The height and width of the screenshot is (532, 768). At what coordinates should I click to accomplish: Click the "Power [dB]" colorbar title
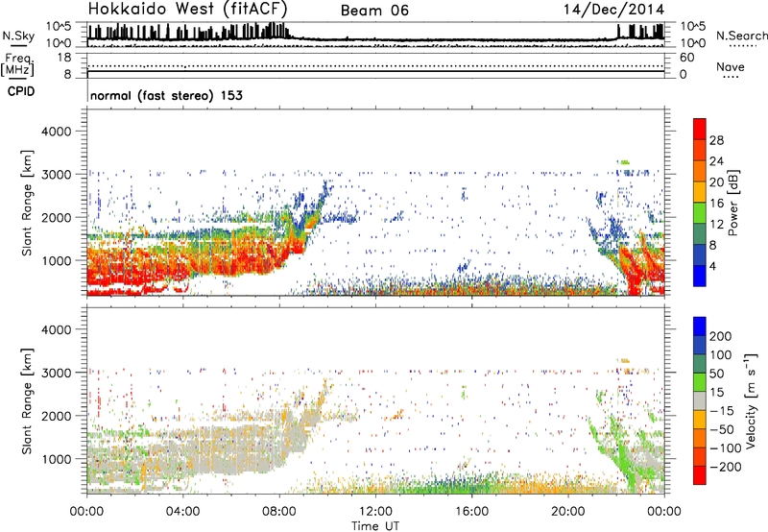733,203
